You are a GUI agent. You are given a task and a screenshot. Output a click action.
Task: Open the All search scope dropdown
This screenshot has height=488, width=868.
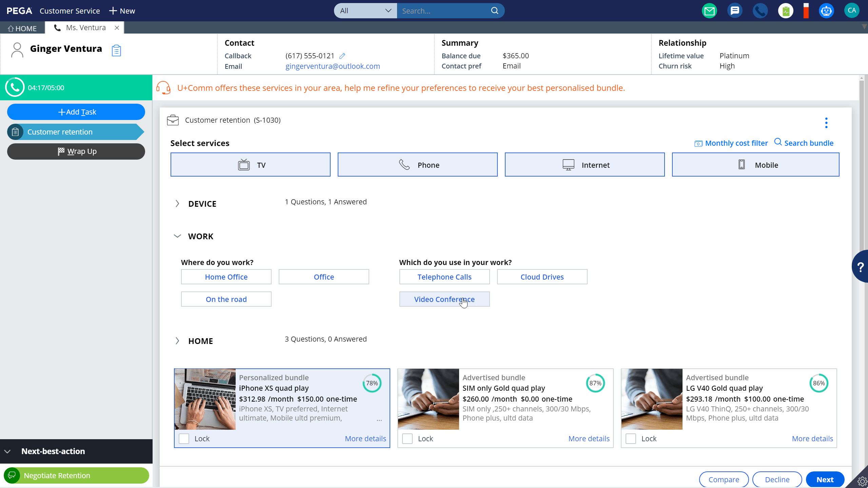(x=365, y=11)
